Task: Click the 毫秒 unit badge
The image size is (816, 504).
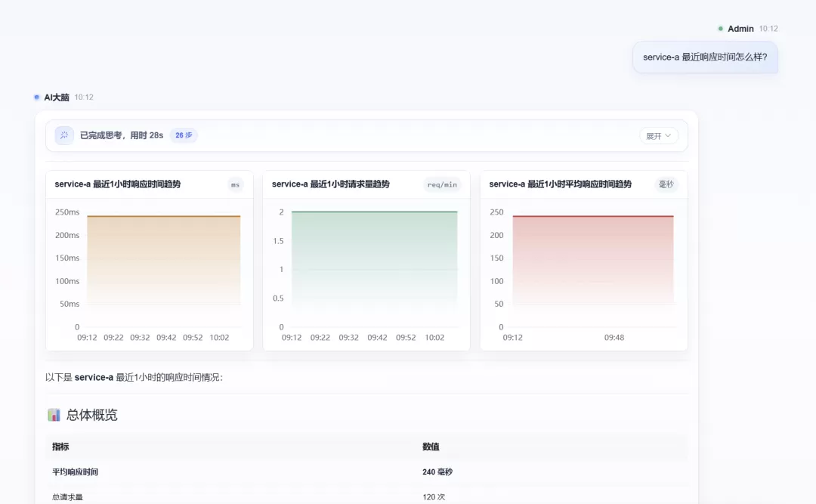Action: [x=666, y=184]
